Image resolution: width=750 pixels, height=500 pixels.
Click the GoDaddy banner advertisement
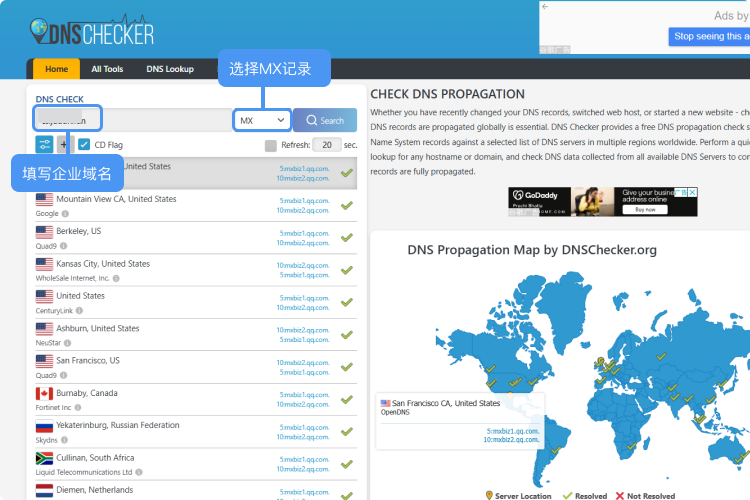pos(603,201)
